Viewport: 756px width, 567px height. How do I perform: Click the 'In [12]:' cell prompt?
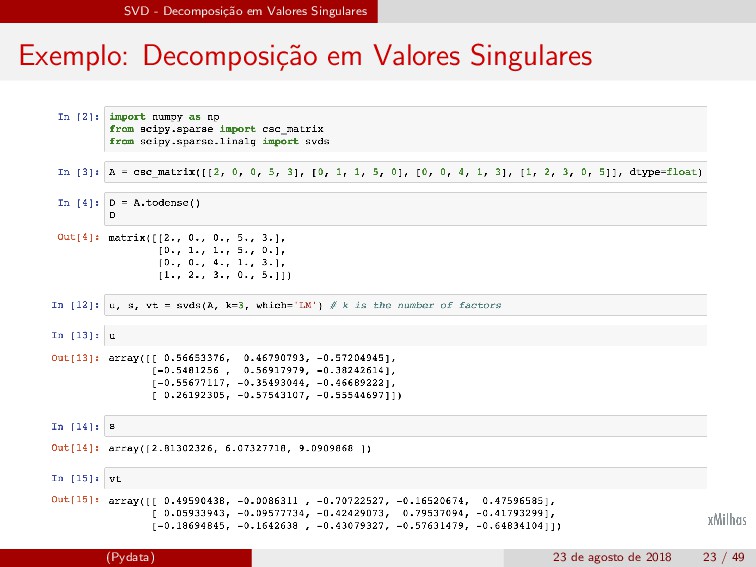76,305
